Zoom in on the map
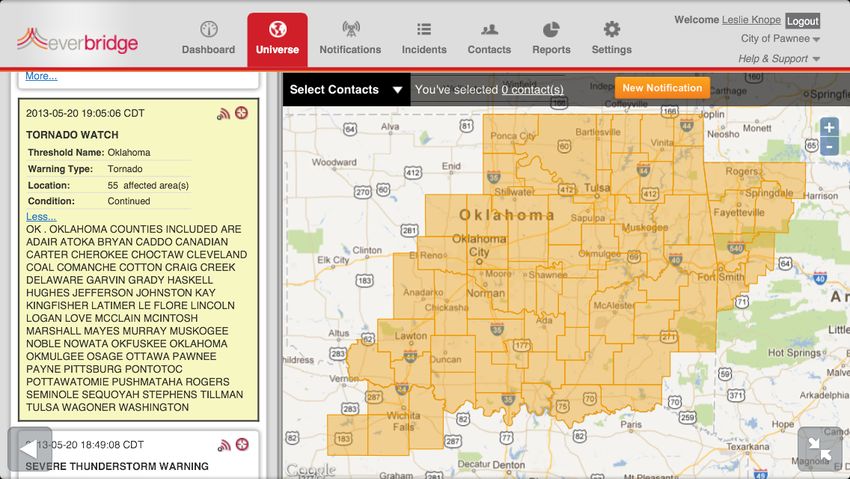 829,128
